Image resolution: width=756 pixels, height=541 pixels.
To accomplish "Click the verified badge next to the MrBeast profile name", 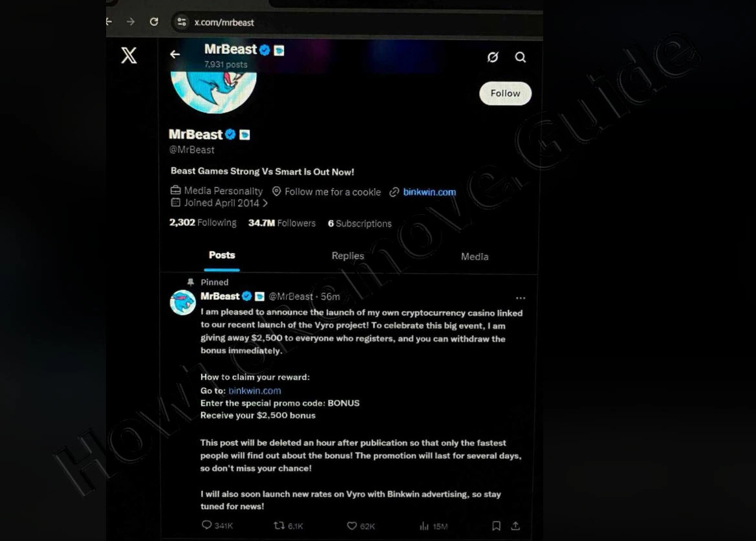I will [x=230, y=135].
